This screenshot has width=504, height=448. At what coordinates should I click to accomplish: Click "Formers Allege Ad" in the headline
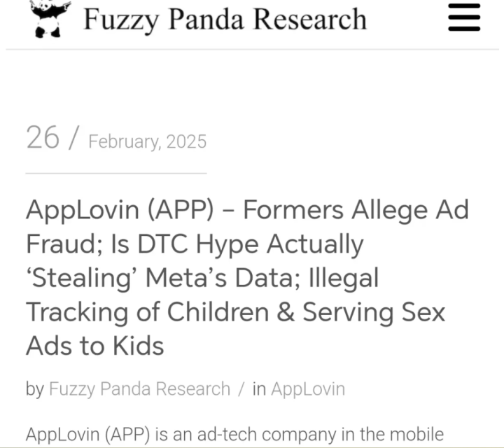tap(356, 210)
